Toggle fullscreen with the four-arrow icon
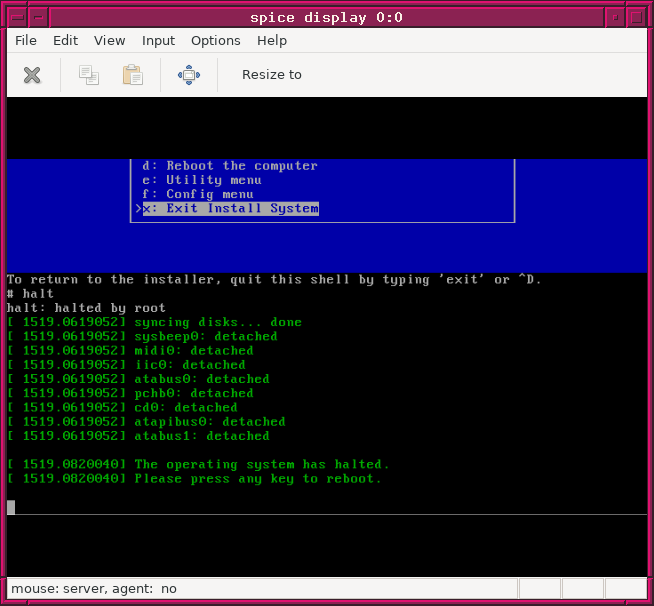654x606 pixels. tap(189, 75)
